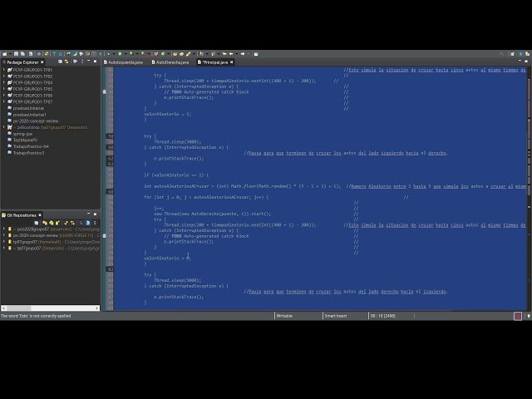The width and height of the screenshot is (532, 399).
Task: Expand the PCYP-GRUPO01-TP01 project
Action: (4, 70)
